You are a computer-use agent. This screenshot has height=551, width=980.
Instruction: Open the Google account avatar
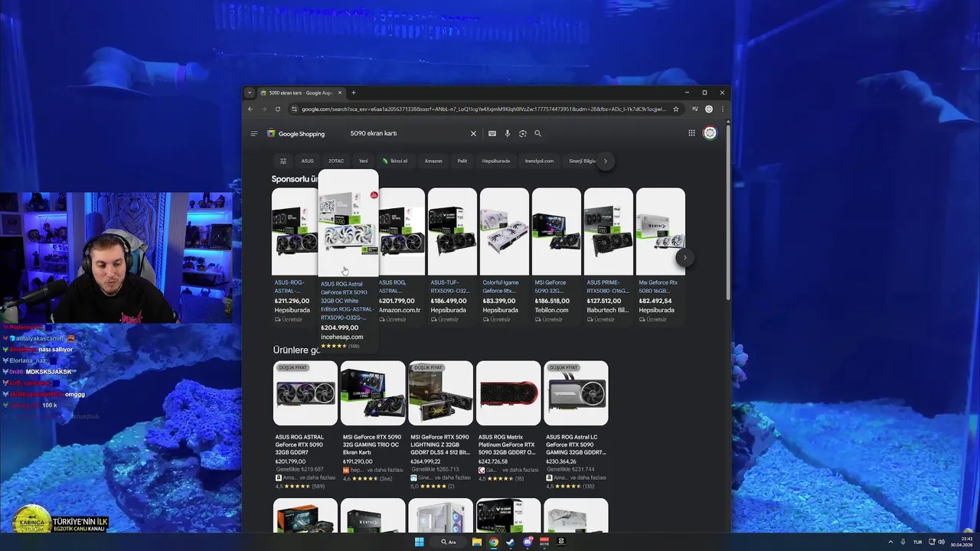click(x=710, y=133)
